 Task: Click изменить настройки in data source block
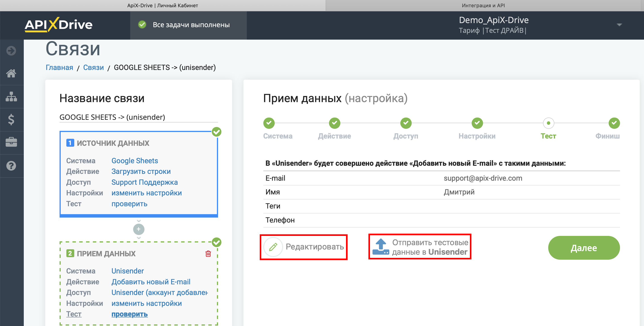147,193
